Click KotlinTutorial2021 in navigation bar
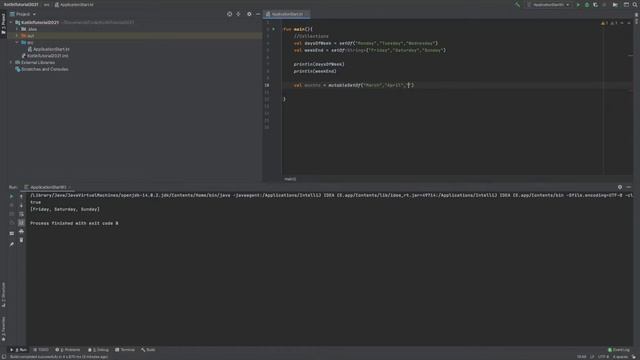Image resolution: width=640 pixels, height=360 pixels. 21,4
